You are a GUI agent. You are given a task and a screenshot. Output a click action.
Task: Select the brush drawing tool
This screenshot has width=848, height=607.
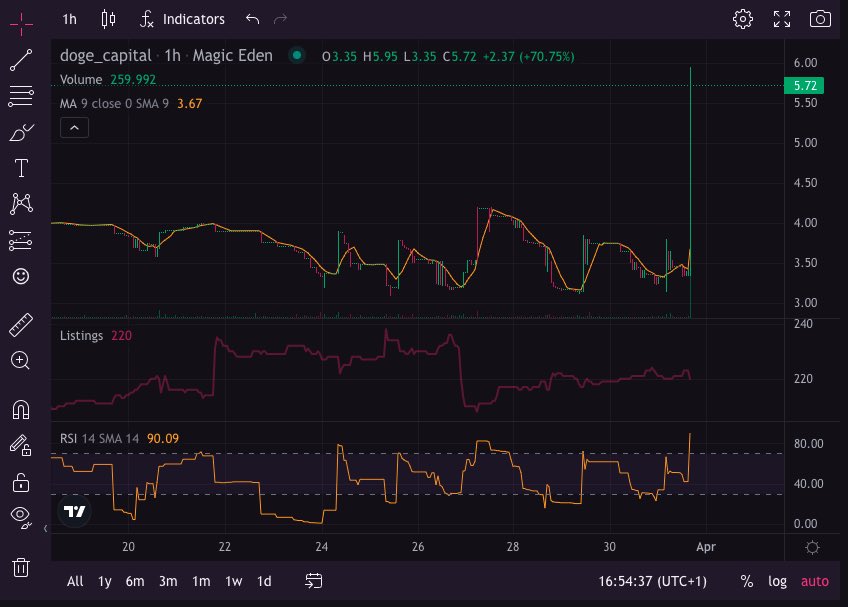click(x=21, y=132)
